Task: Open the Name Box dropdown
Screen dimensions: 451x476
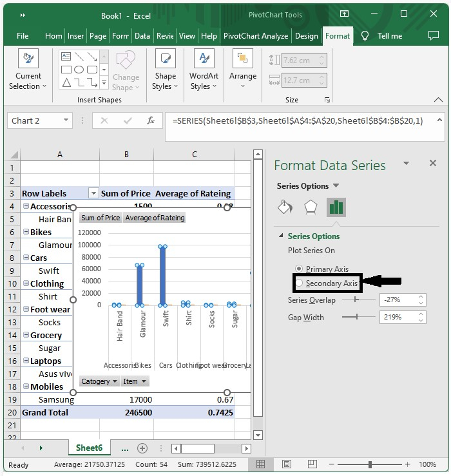Action: 66,120
